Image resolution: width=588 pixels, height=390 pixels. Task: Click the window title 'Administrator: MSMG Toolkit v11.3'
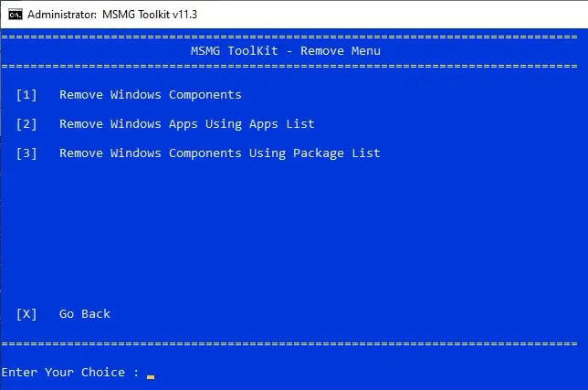(112, 15)
